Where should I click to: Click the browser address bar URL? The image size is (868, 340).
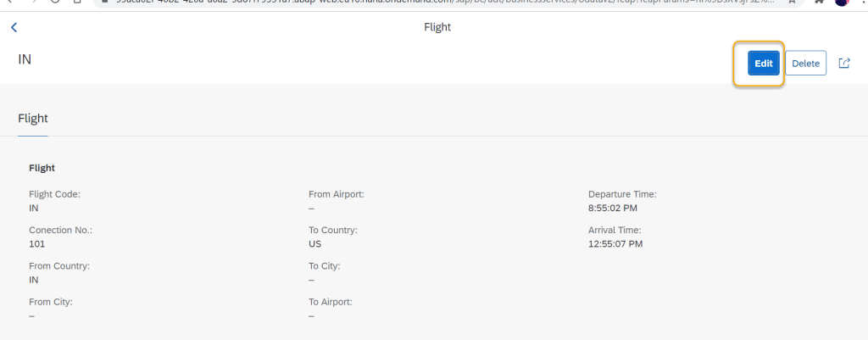[424, 3]
